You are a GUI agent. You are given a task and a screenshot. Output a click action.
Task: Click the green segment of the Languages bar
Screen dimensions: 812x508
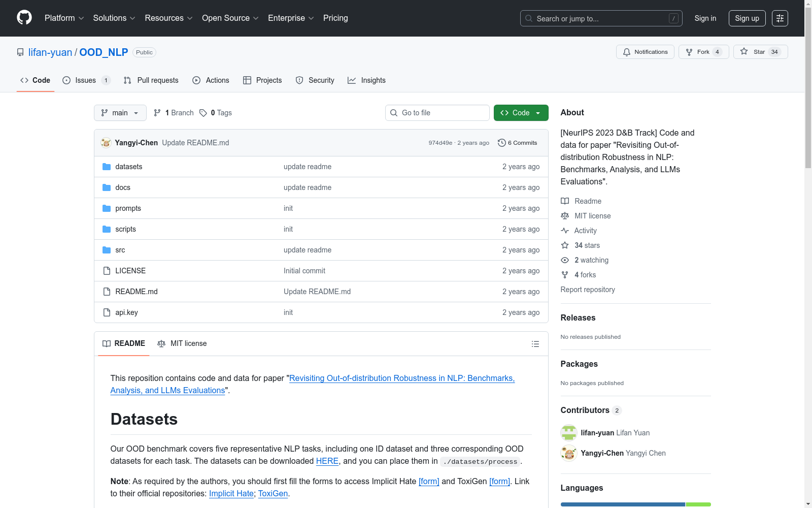698,504
